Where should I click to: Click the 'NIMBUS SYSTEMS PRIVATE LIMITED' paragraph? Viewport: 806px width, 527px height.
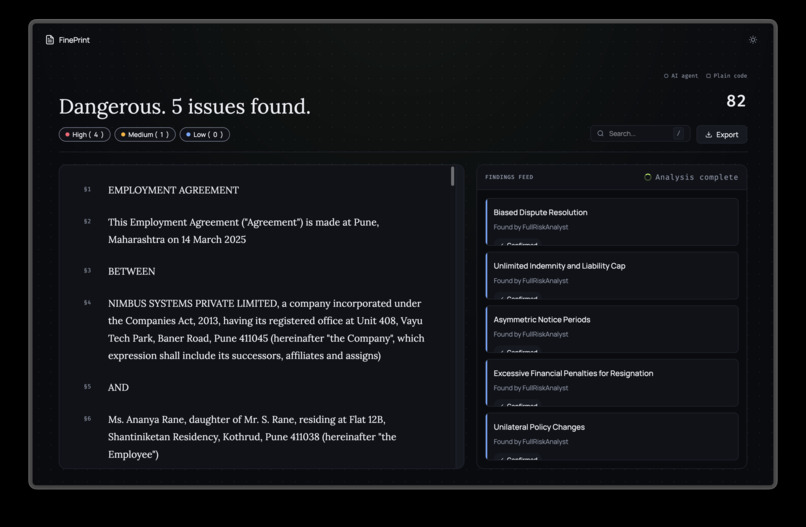click(x=266, y=330)
